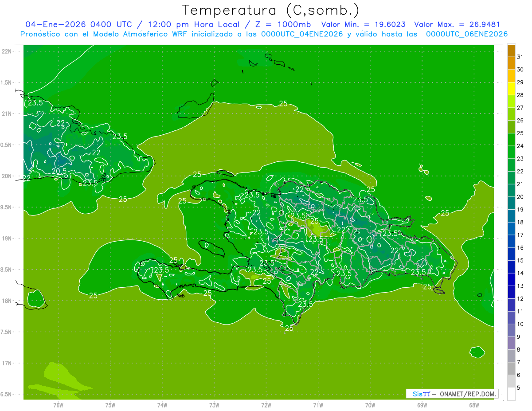532x411 pixels.
Task: Click the green swatch between 24 and 25
Action: coord(511,140)
